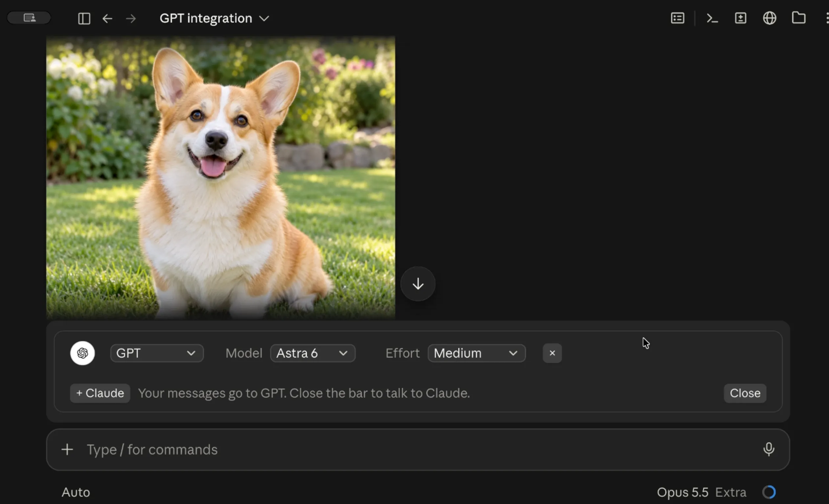829x504 pixels.
Task: Click the screen-share pill icon at top left
Action: (29, 17)
